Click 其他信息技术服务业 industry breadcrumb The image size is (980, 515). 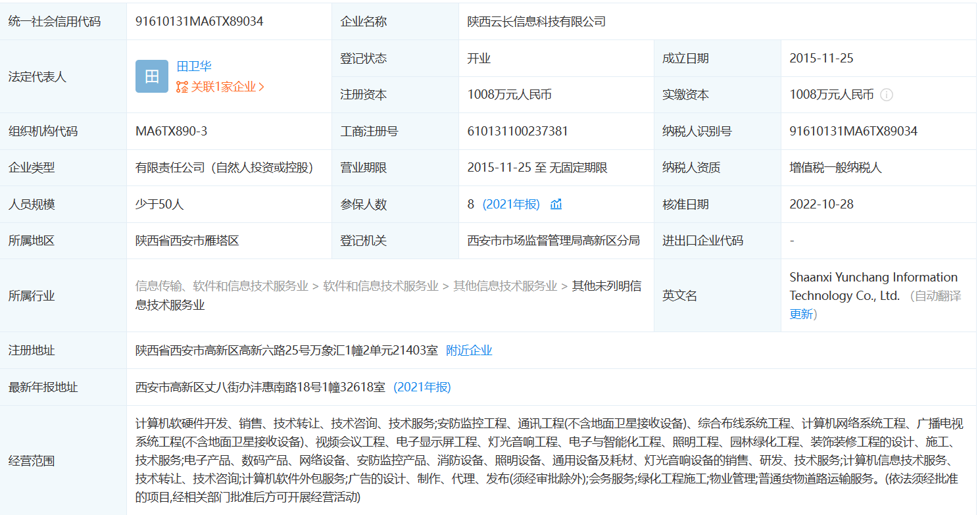click(505, 285)
